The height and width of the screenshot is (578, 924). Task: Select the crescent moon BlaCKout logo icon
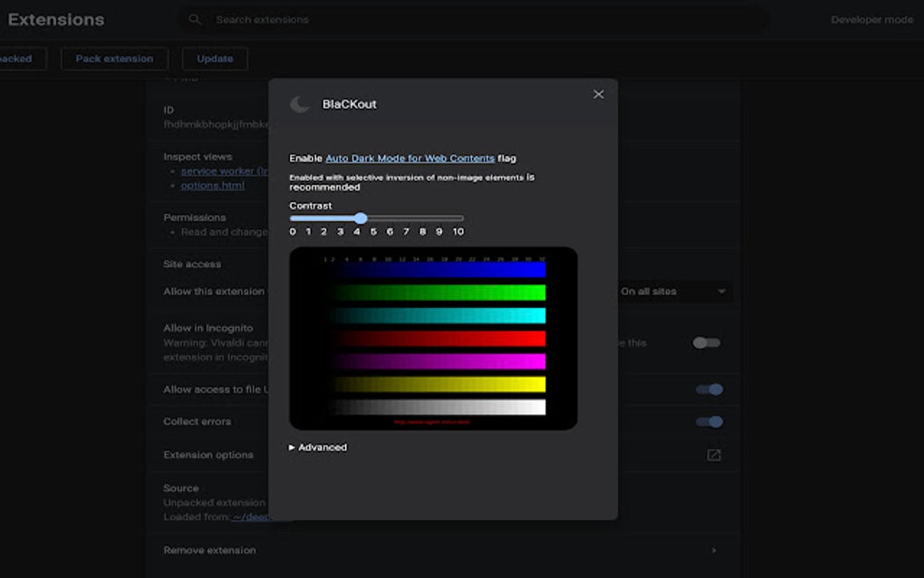tap(300, 103)
